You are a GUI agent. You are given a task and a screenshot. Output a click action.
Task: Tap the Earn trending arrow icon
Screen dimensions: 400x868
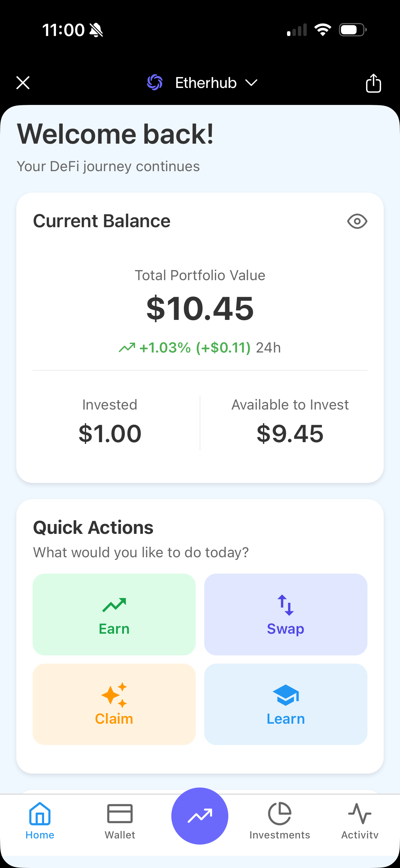(x=114, y=605)
